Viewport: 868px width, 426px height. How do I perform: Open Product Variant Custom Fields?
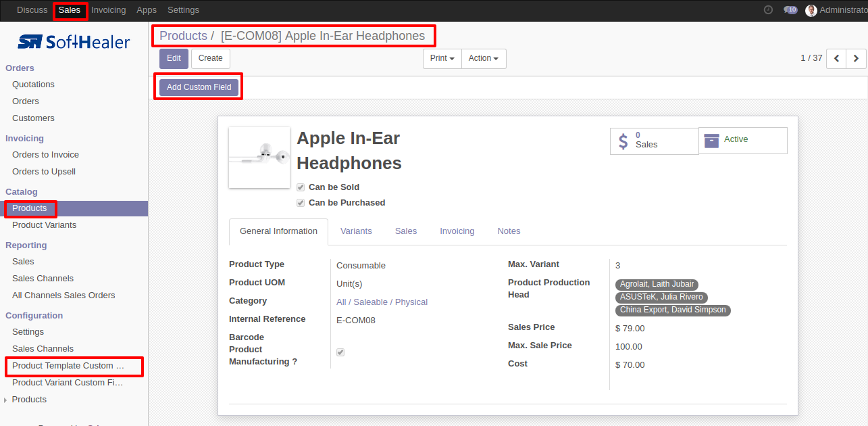(x=68, y=383)
